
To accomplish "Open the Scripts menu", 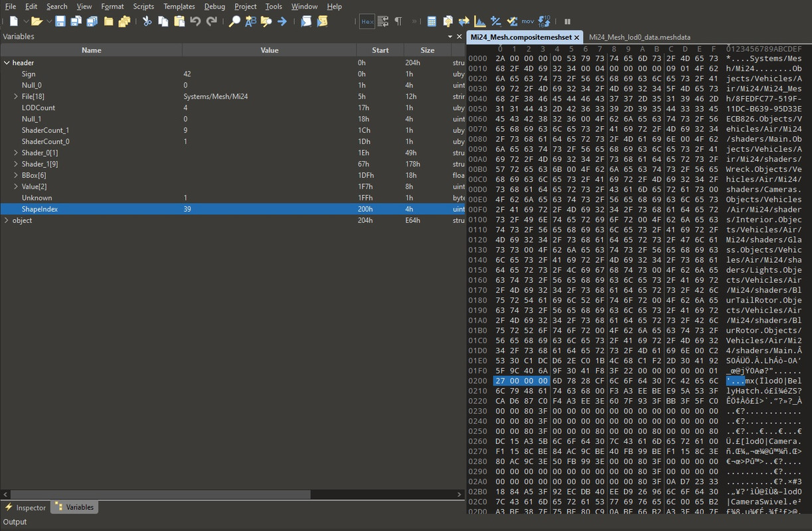I will tap(143, 6).
